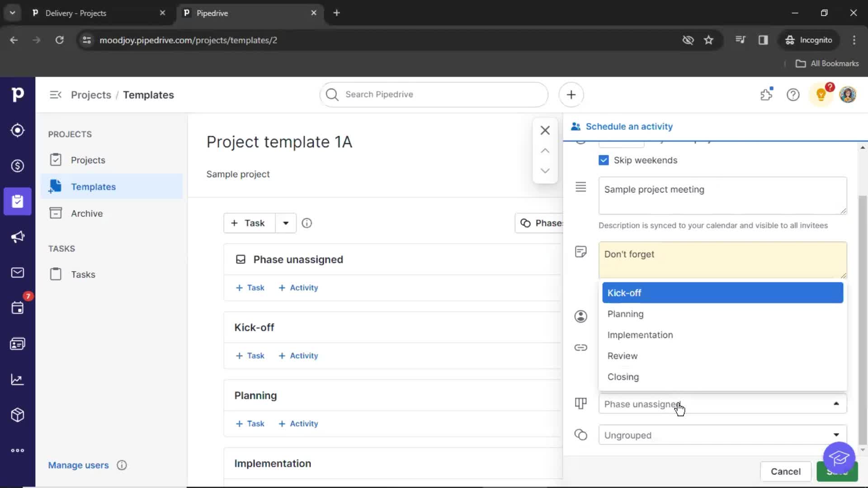Click the Leads inbox icon
The image size is (868, 488).
[17, 130]
